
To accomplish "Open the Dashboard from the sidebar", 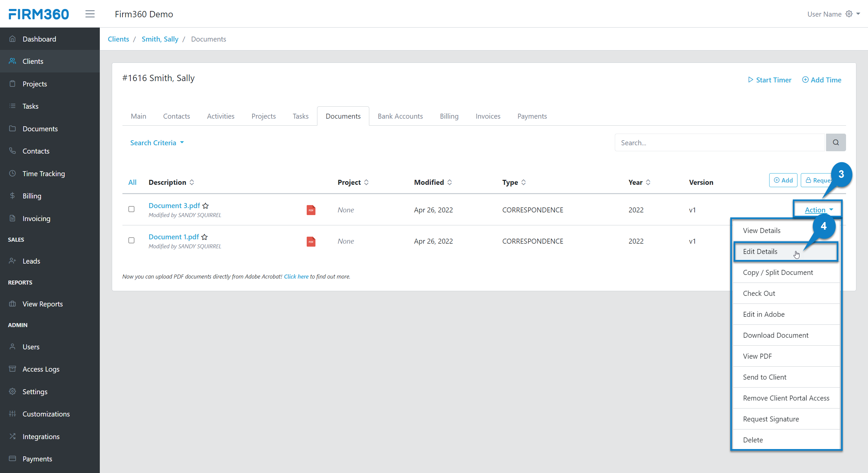I will [x=39, y=39].
